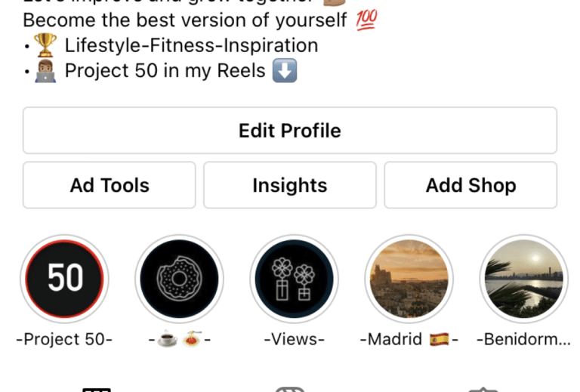The image size is (580, 392).
Task: View account Insights
Action: (x=290, y=185)
